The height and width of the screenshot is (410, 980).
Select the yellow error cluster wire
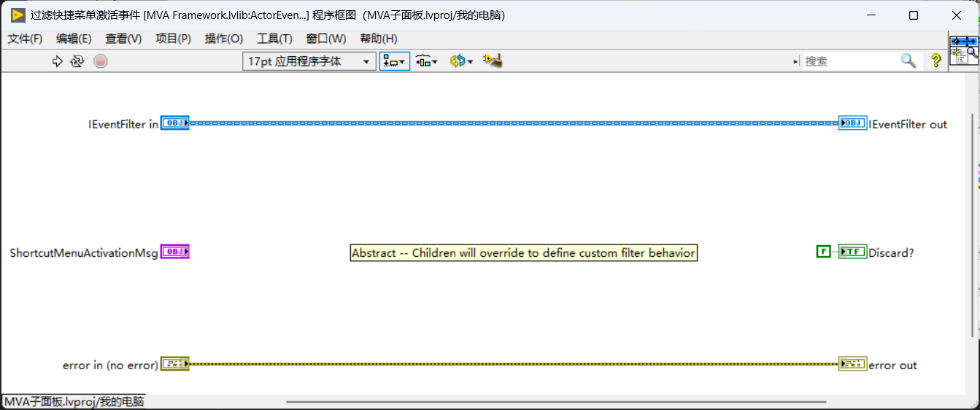pyautogui.click(x=514, y=363)
